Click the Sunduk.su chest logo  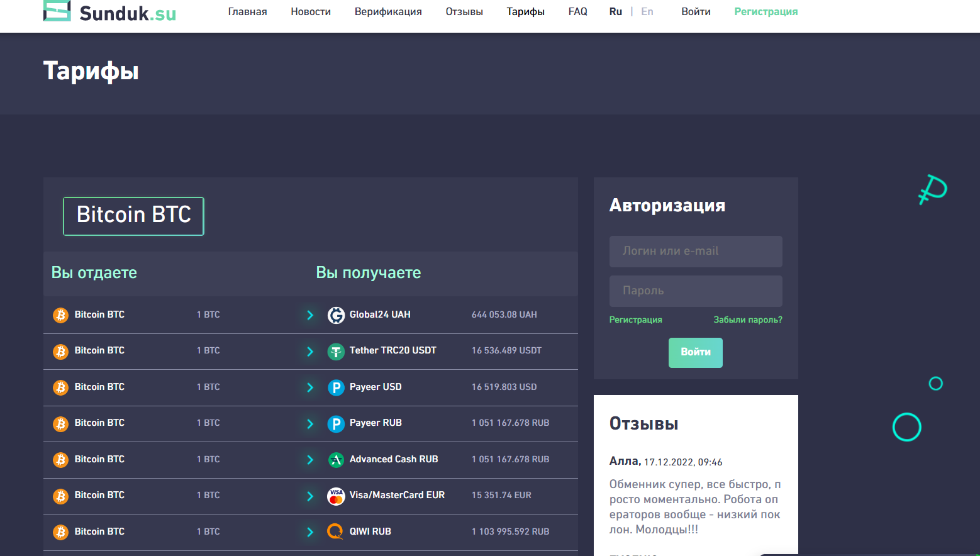(x=57, y=11)
